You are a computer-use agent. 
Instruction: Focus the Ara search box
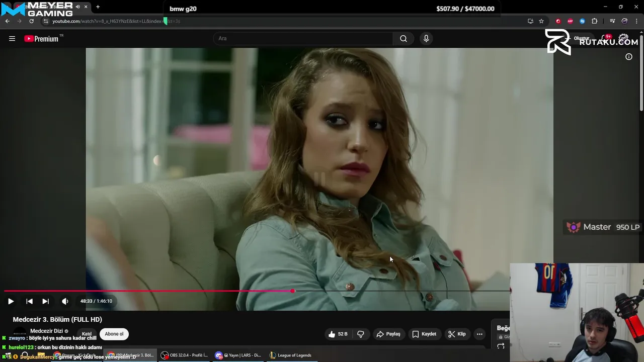click(303, 39)
